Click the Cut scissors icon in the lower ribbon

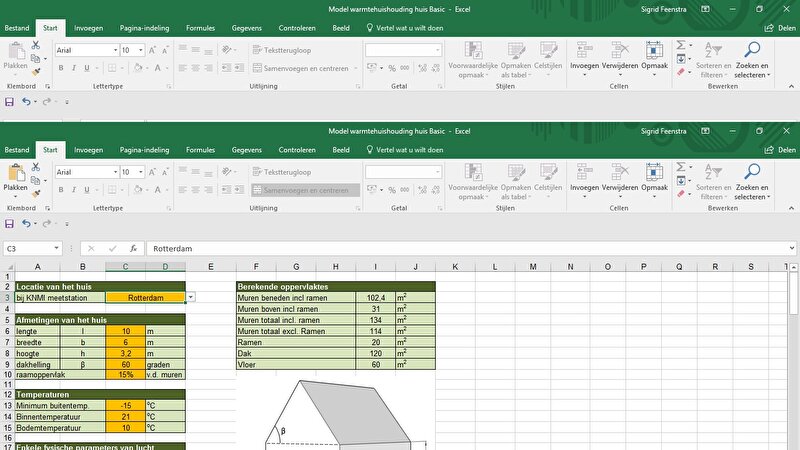[36, 166]
